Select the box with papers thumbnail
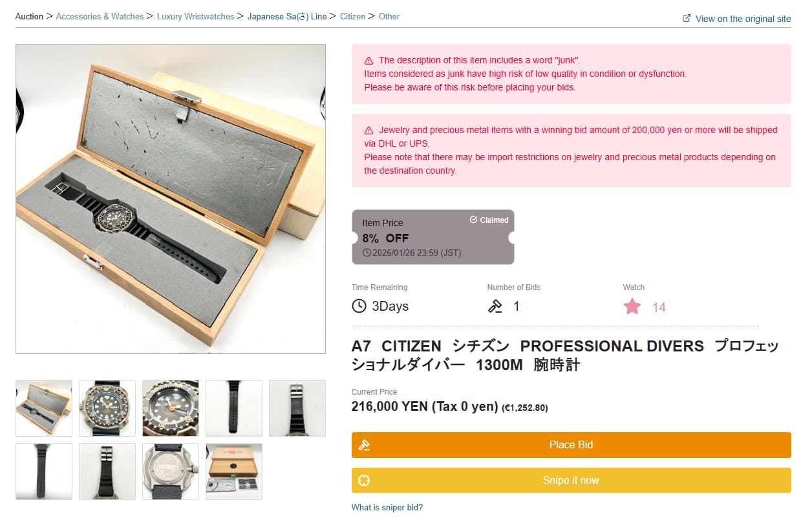Image resolution: width=812 pixels, height=522 pixels. 234,471
